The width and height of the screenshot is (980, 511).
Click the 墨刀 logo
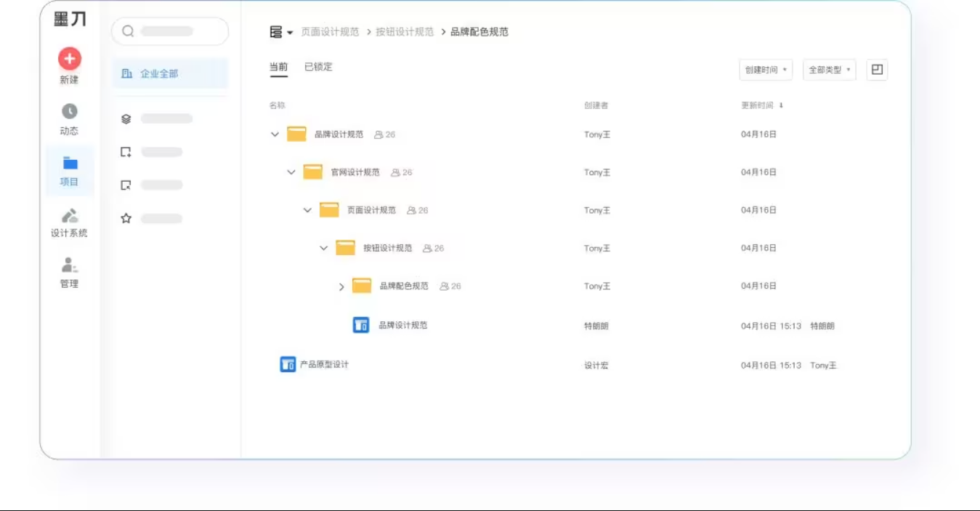pos(69,19)
